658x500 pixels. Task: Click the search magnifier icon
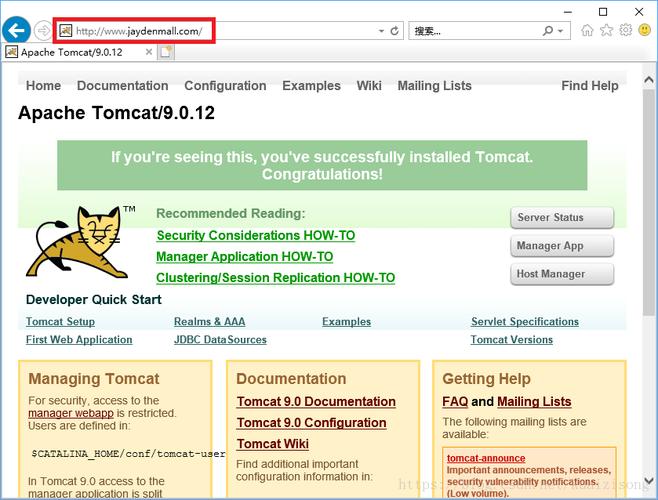(548, 31)
